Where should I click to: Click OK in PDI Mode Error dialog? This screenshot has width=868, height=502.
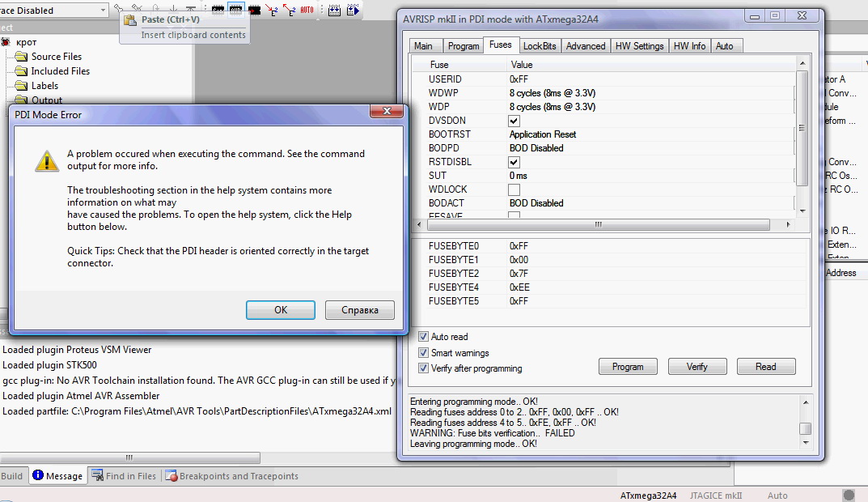pos(281,310)
